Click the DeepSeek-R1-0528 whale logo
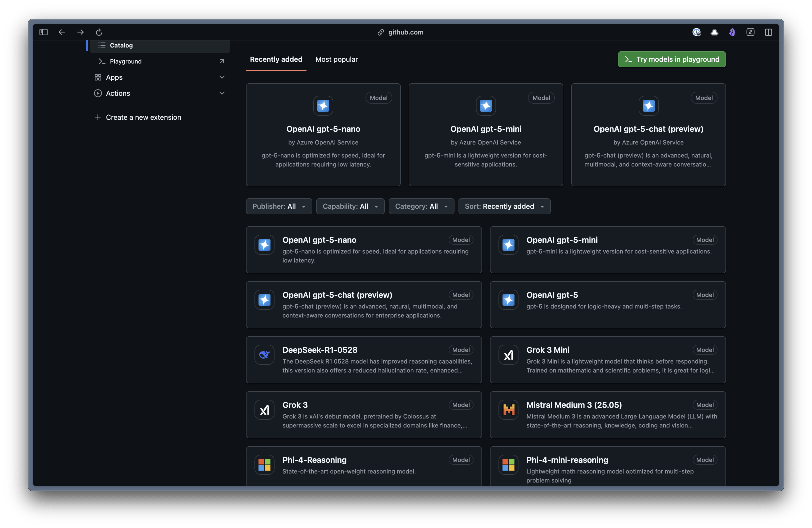812x528 pixels. [264, 355]
